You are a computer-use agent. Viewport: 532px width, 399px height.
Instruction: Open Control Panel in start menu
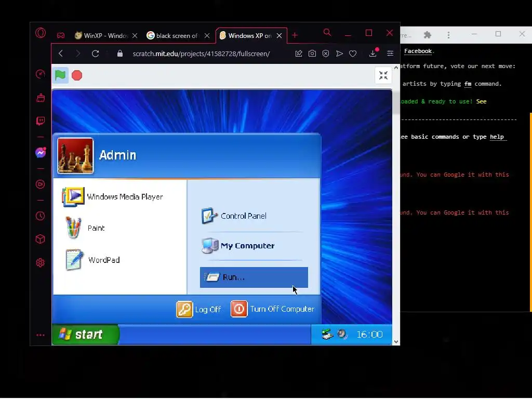[234, 216]
